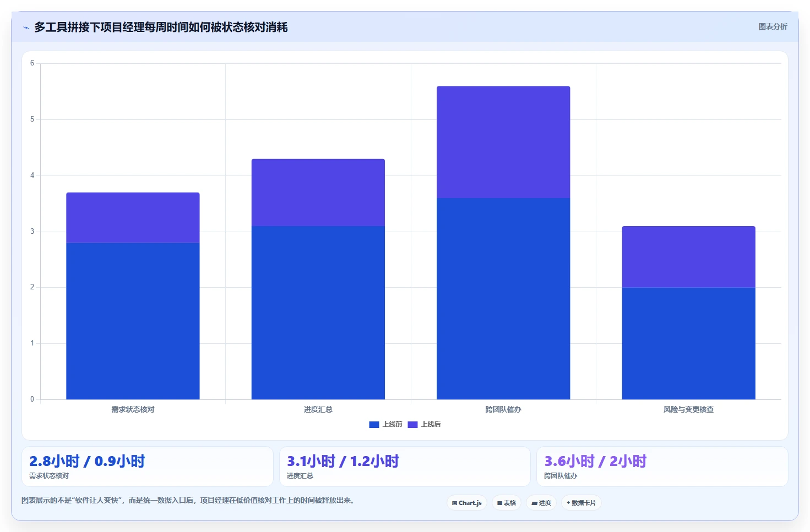
Task: Toggle the 上线后 legend swatch
Action: (412, 424)
